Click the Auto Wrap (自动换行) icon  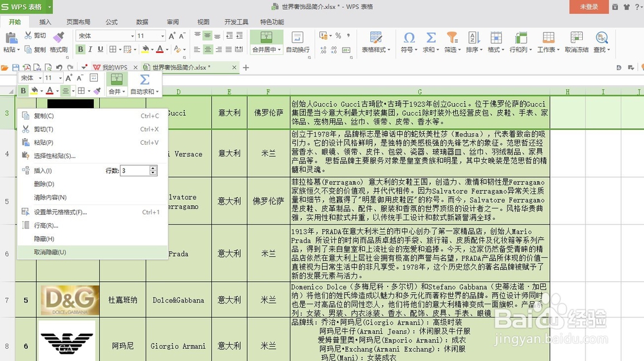(298, 37)
